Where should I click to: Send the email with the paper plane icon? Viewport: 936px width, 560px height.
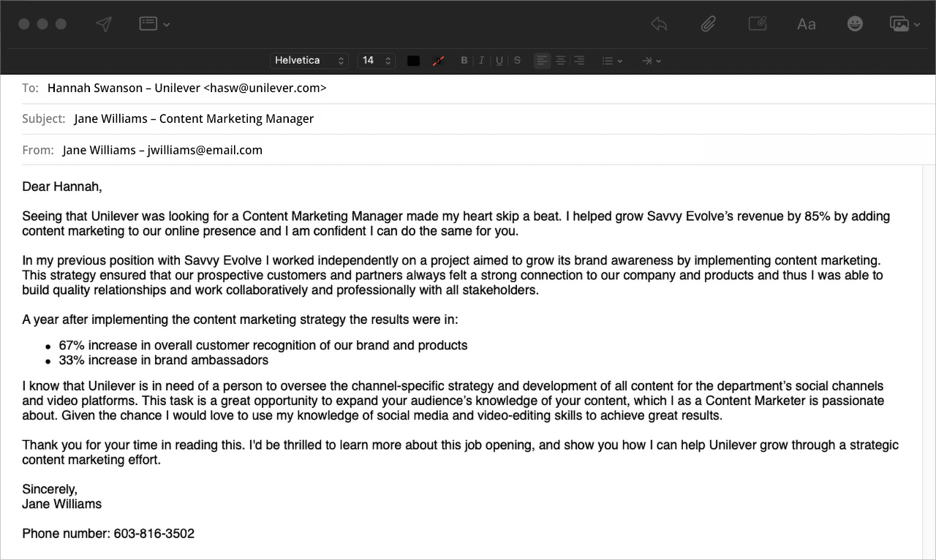pos(105,24)
